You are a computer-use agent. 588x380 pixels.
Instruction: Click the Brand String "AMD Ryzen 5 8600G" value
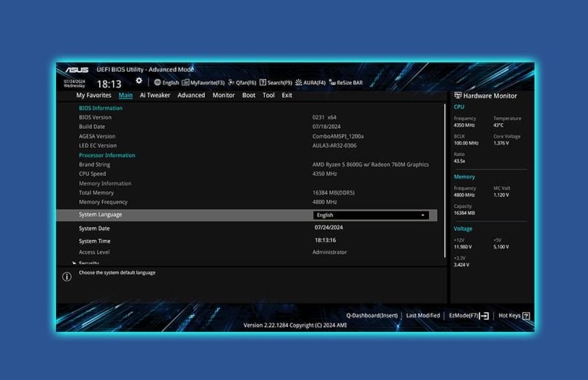pos(370,164)
